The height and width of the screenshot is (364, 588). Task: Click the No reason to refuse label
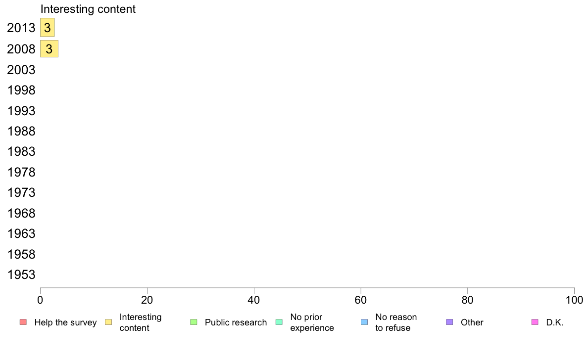(x=396, y=322)
